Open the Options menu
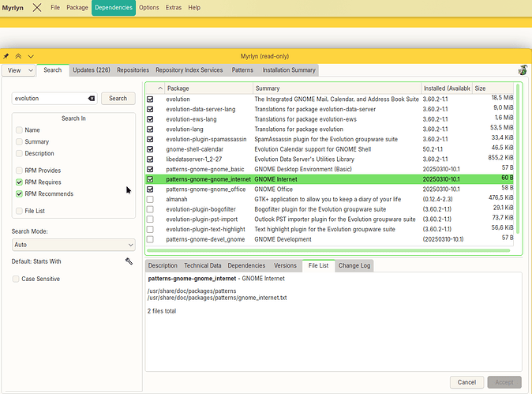 point(149,7)
